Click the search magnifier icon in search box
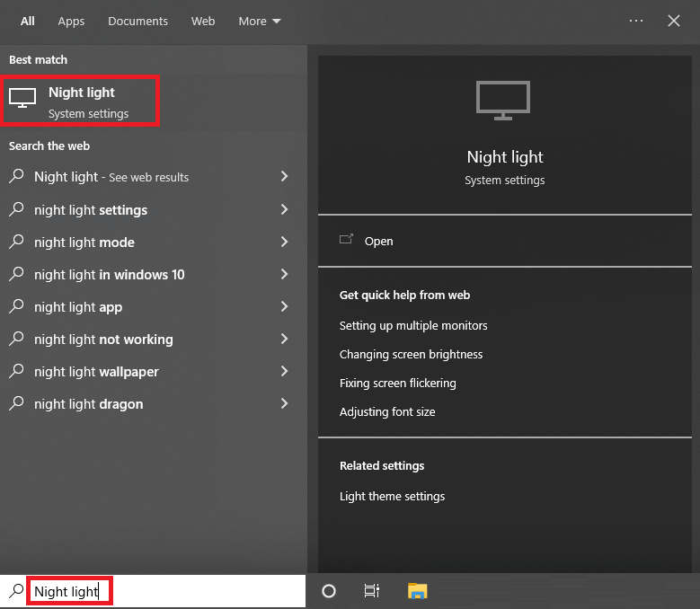Viewport: 700px width, 609px height. (15, 591)
